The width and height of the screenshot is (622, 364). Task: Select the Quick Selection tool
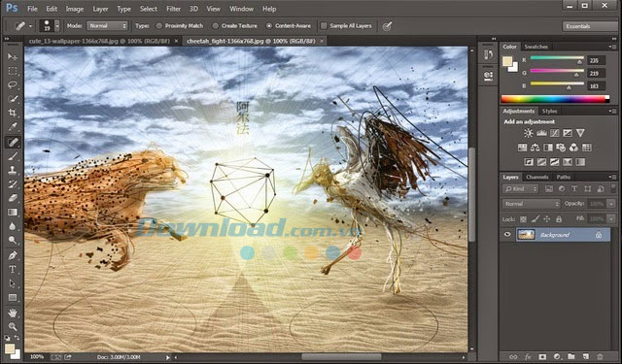[x=13, y=99]
